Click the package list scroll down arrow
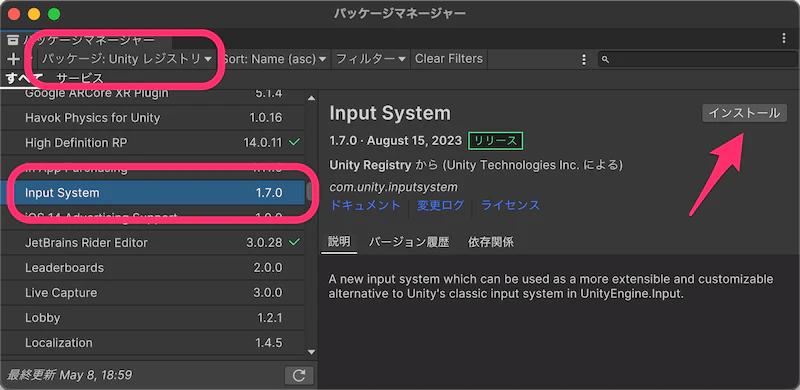This screenshot has height=390, width=800. click(x=311, y=351)
